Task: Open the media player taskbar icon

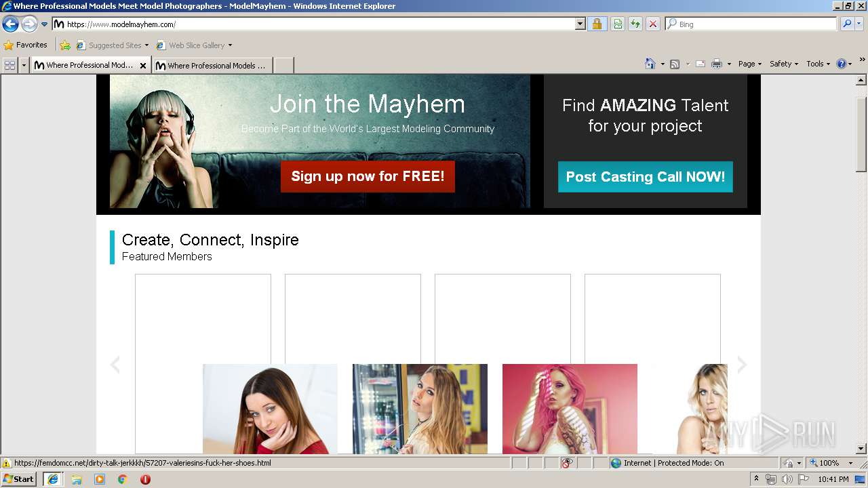Action: (100, 479)
